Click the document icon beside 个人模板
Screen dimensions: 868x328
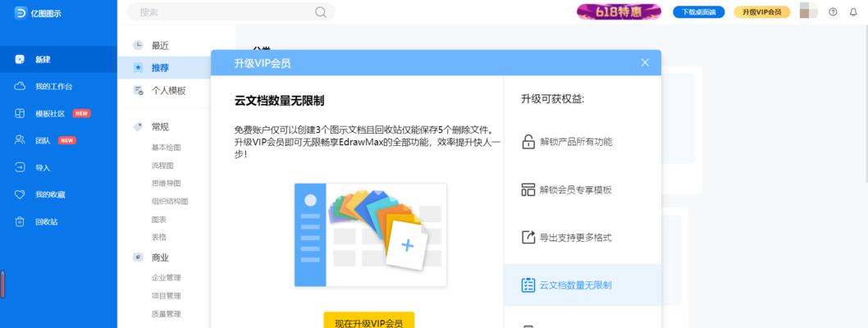click(x=139, y=91)
